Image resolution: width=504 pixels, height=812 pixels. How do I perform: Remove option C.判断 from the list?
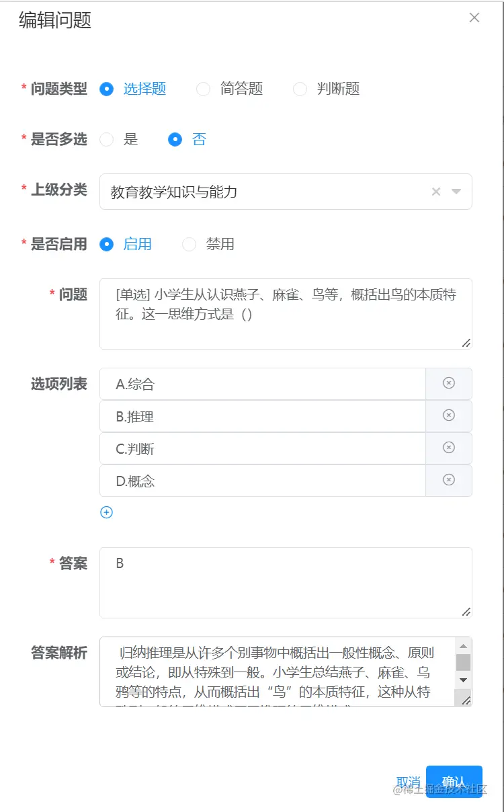pyautogui.click(x=449, y=448)
